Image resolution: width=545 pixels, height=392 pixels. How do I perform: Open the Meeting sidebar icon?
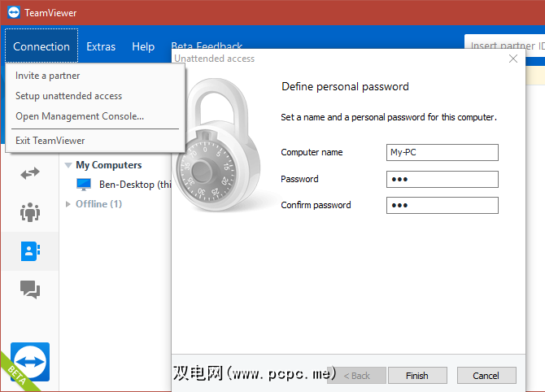point(30,212)
